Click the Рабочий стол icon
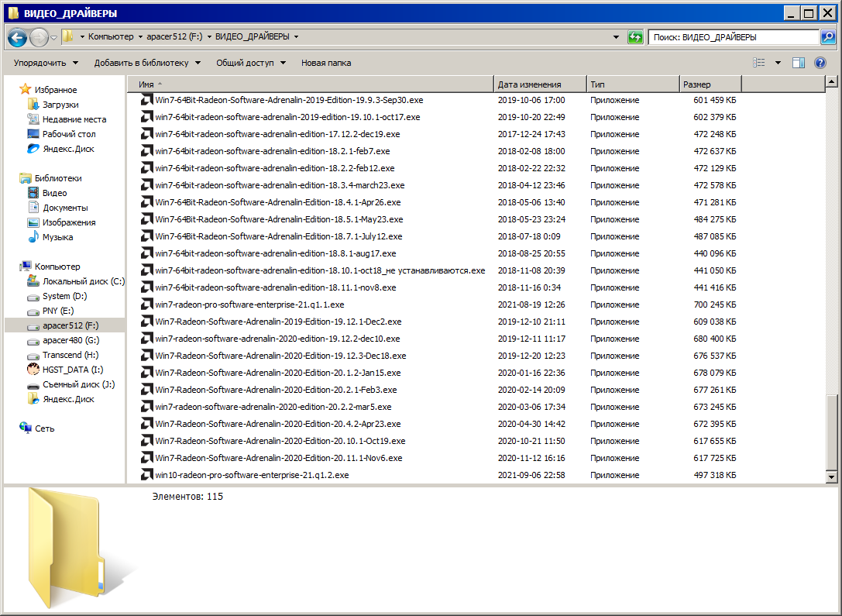Viewport: 842px width, 616px height. 33,134
